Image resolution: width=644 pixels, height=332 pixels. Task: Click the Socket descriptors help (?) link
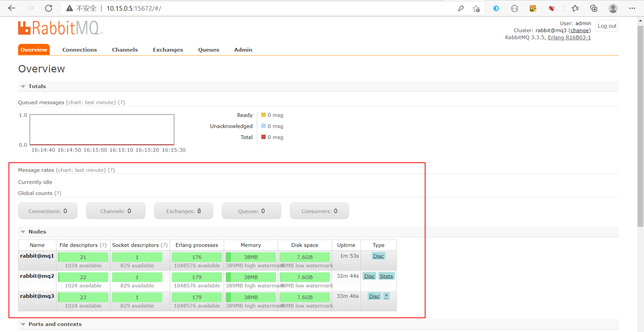pos(164,245)
